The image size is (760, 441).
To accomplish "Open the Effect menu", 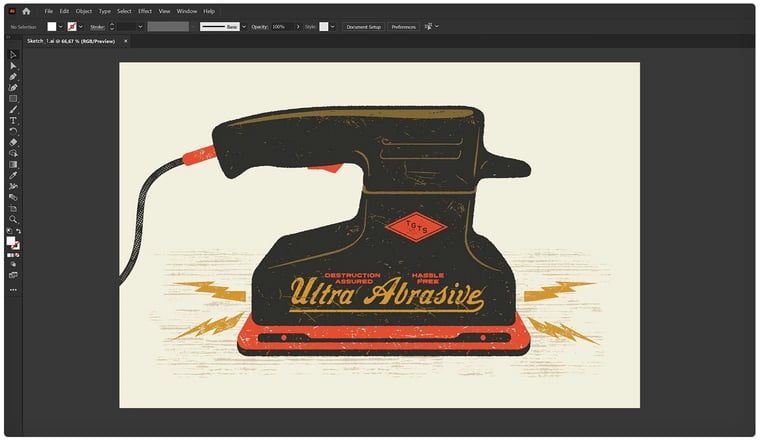I will [145, 11].
